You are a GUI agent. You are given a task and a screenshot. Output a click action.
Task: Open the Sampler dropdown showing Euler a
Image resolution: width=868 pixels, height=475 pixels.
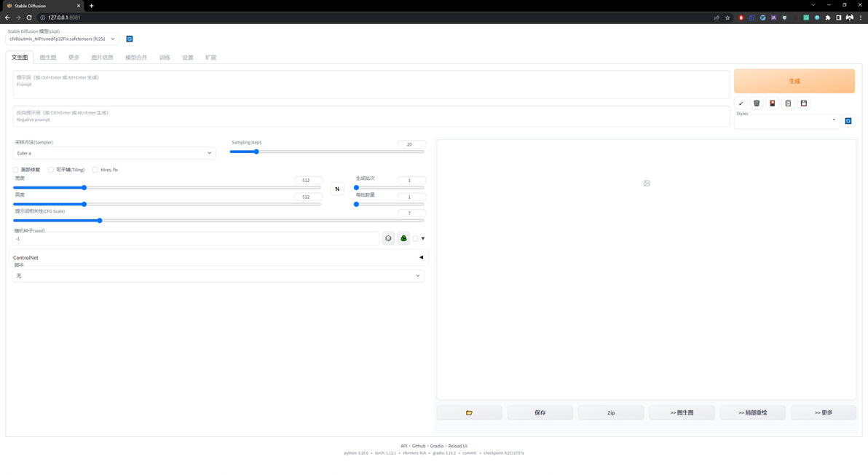pos(114,153)
